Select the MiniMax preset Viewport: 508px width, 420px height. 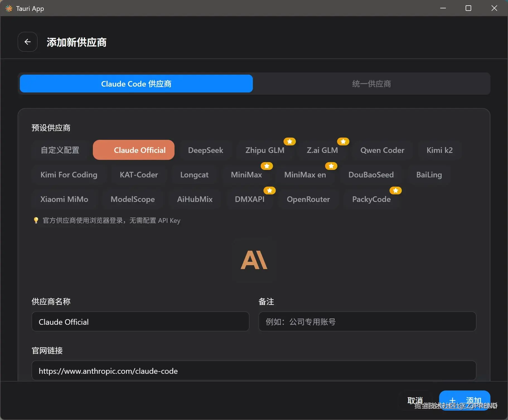246,175
